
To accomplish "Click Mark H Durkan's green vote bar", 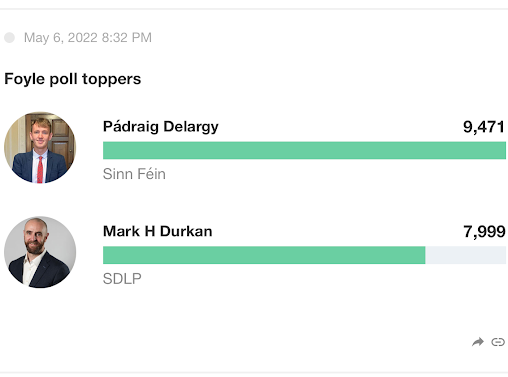I will (264, 255).
